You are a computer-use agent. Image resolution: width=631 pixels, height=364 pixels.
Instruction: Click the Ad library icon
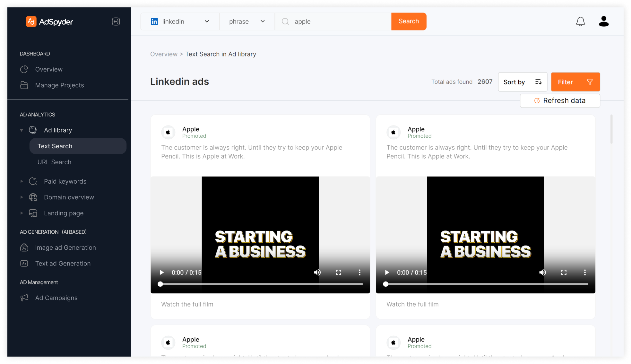pos(33,130)
